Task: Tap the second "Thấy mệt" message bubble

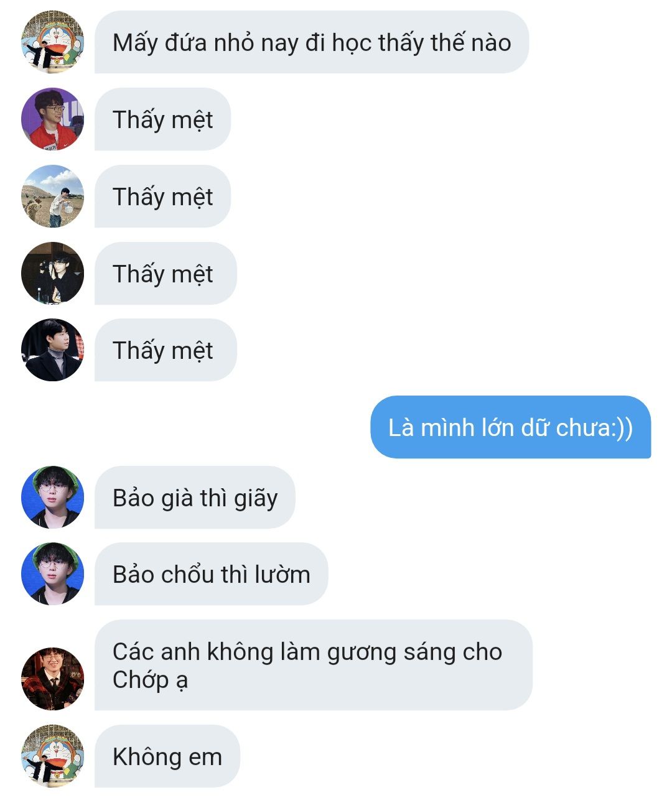Action: [162, 196]
